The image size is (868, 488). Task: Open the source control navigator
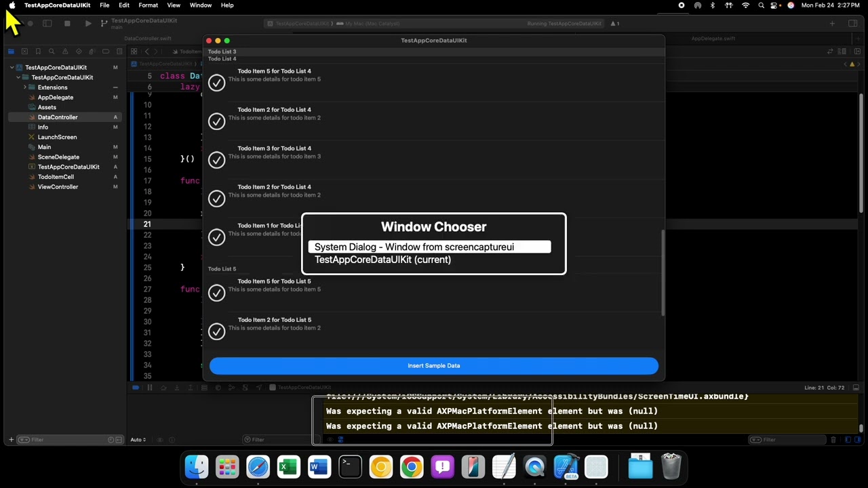tap(24, 52)
